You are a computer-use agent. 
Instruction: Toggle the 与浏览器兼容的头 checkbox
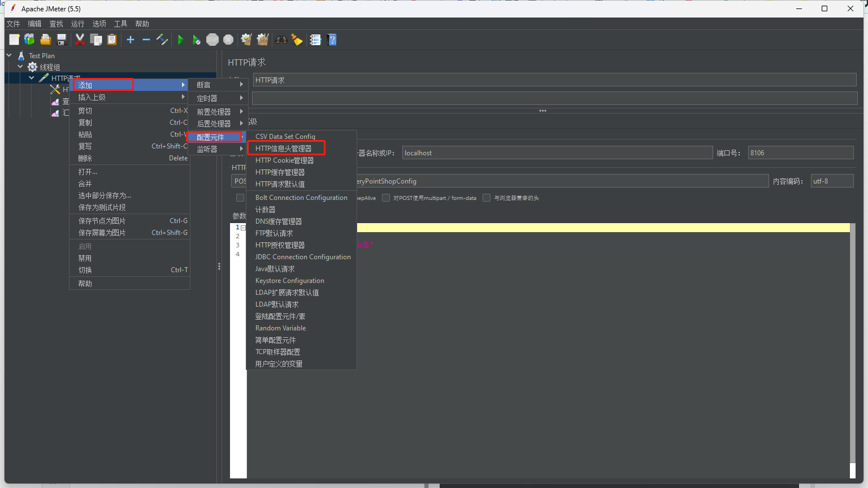coord(487,198)
